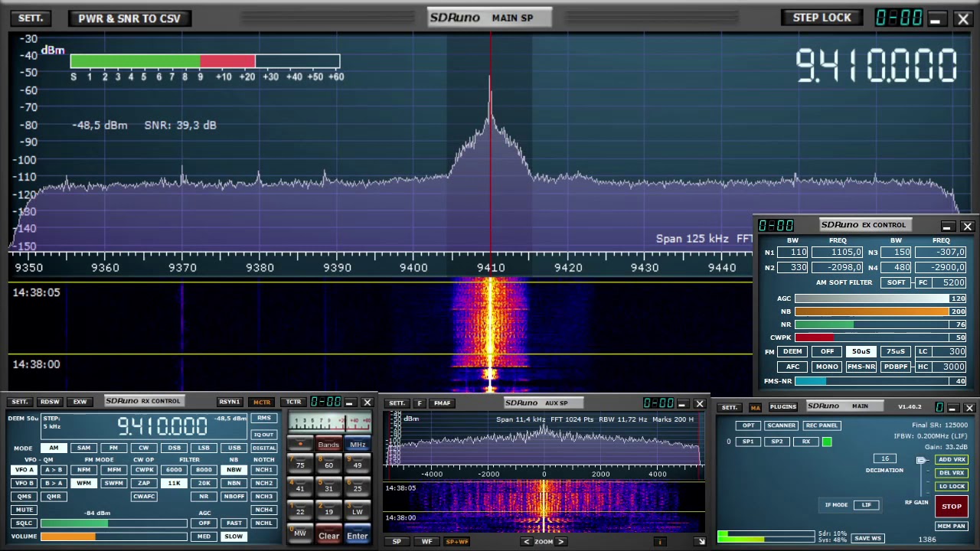Copy VFO A to B with A > B
980x551 pixels.
pyautogui.click(x=54, y=470)
